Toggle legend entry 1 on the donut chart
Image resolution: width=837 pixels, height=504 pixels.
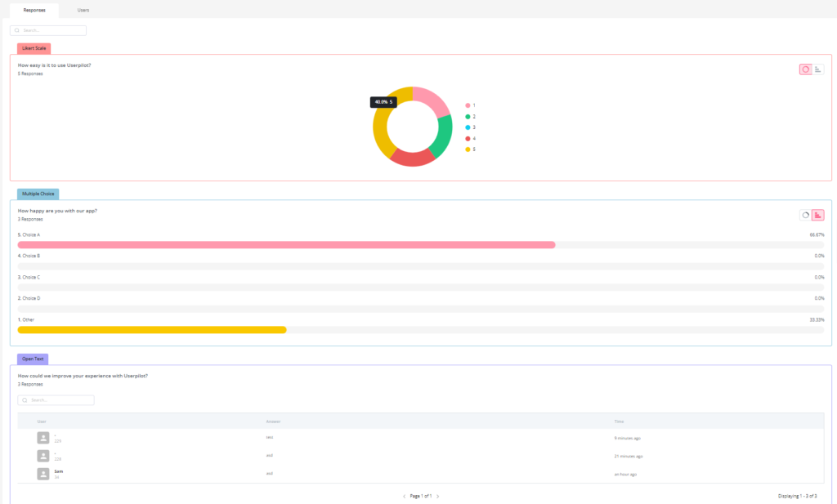[468, 105]
